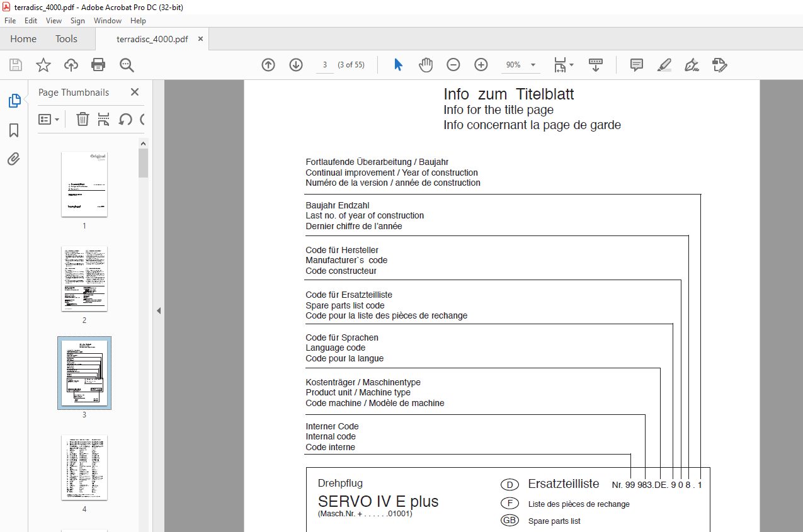
Task: Open fit page width options icon
Action: pyautogui.click(x=563, y=65)
